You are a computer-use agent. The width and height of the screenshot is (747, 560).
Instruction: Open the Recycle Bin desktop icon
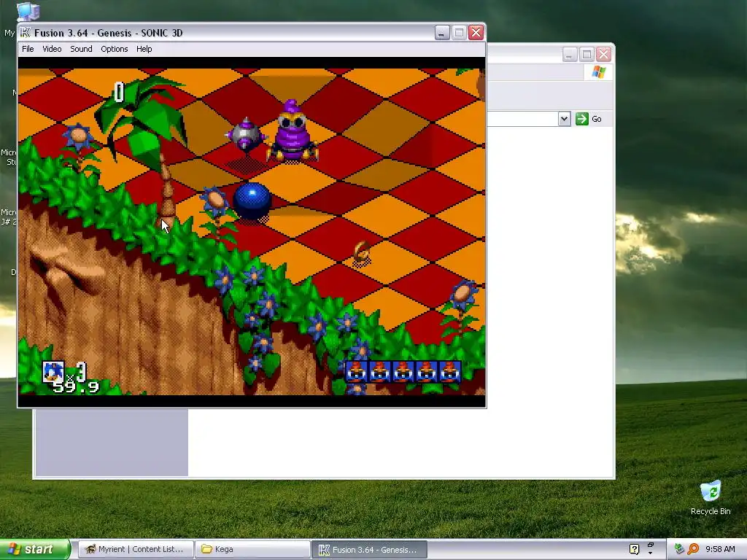711,497
